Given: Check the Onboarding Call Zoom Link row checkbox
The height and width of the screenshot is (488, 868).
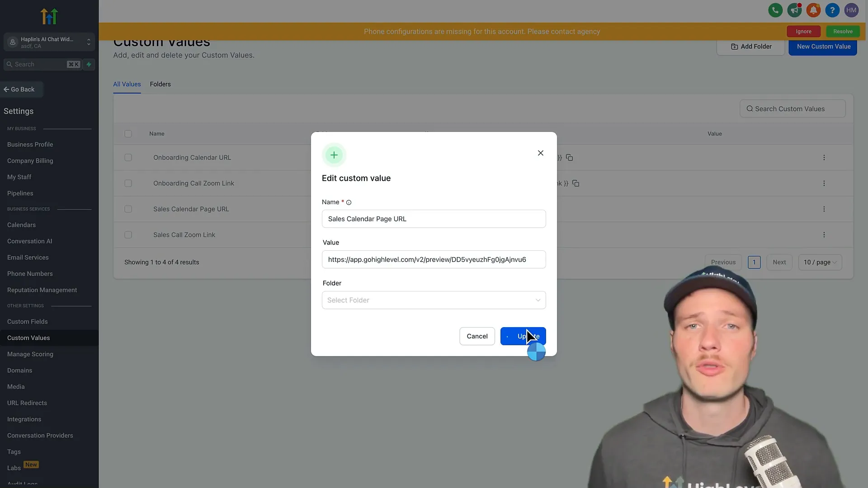Looking at the screenshot, I should coord(128,183).
